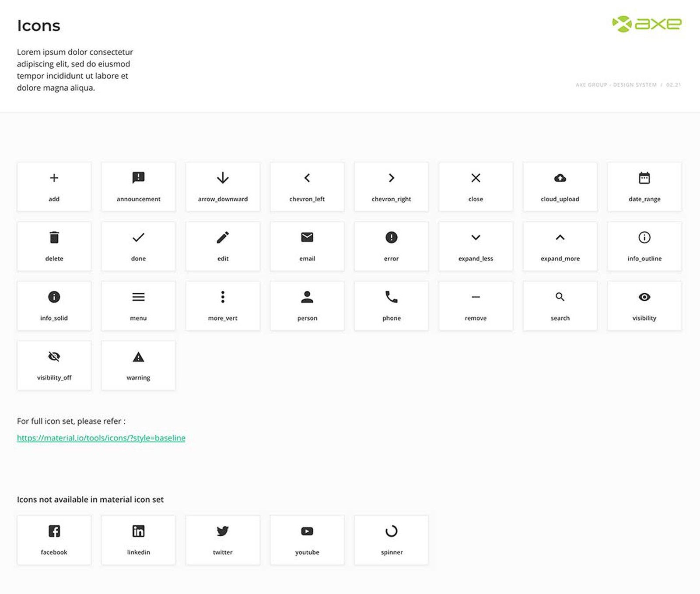Select the cloud_upload icon
The width and height of the screenshot is (700, 594).
(x=560, y=178)
